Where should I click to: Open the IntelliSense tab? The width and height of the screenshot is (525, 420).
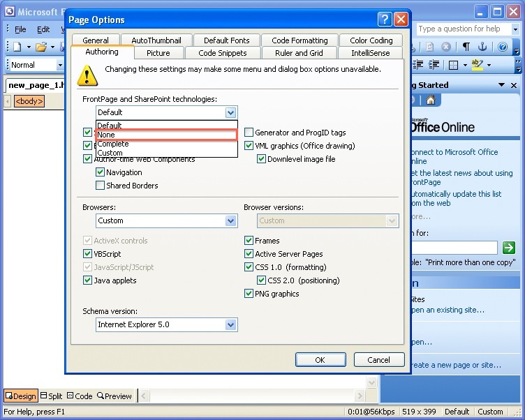tap(371, 53)
